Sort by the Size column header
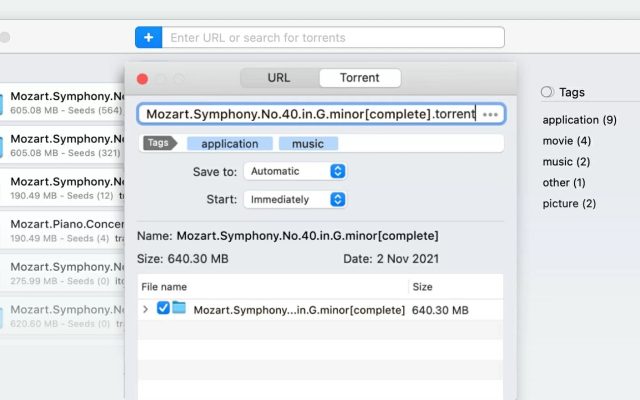This screenshot has height=400, width=640. point(422,287)
